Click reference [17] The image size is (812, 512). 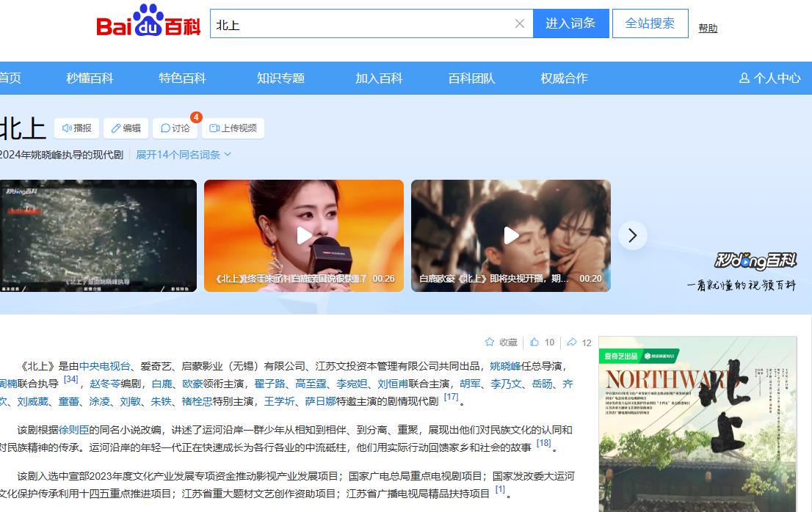pyautogui.click(x=451, y=397)
